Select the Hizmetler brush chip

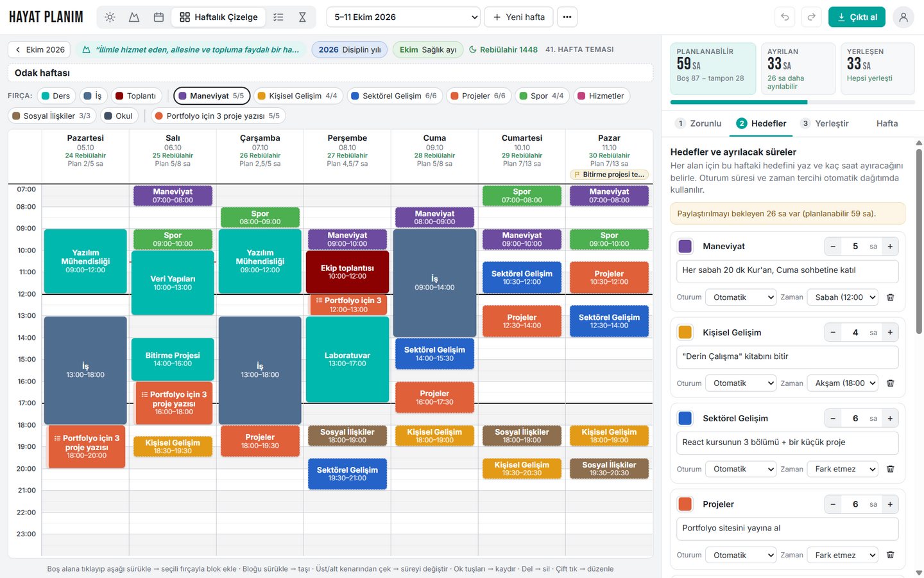click(x=601, y=96)
